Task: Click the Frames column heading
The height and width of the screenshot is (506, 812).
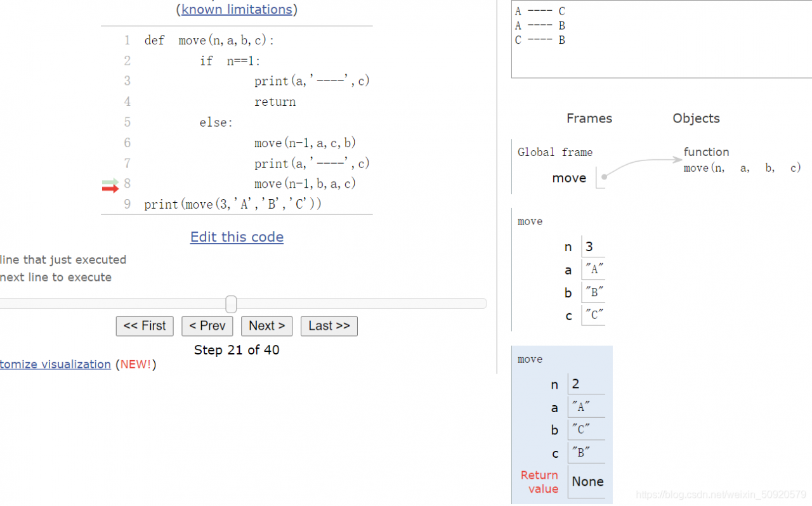Action: pyautogui.click(x=589, y=119)
